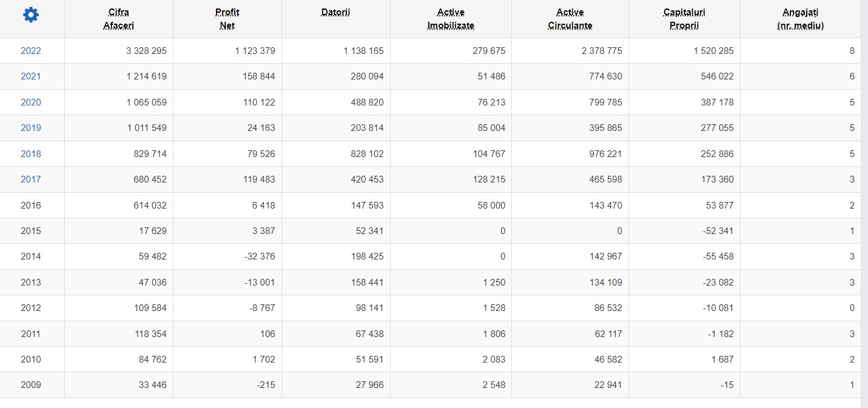Image resolution: width=868 pixels, height=408 pixels.
Task: Open the 2020 year link
Action: pyautogui.click(x=31, y=102)
